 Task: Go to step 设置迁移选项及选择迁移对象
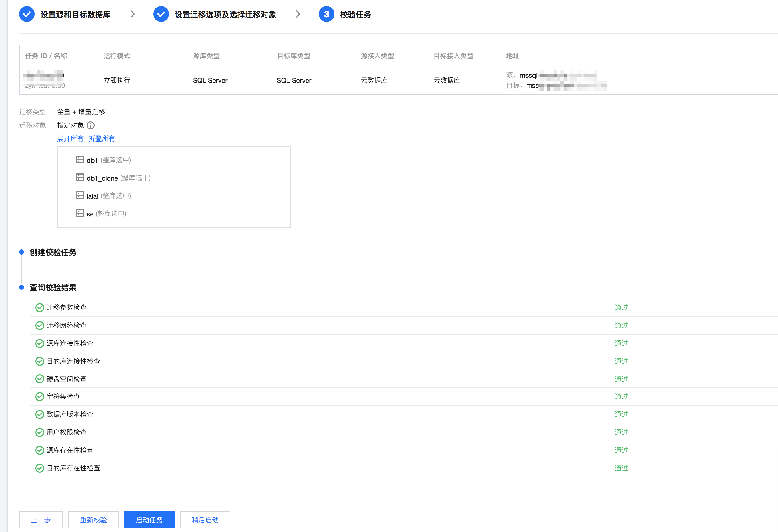[225, 14]
